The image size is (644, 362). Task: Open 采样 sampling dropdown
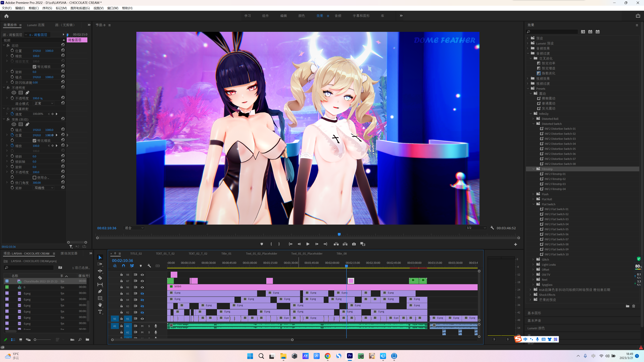(x=43, y=188)
